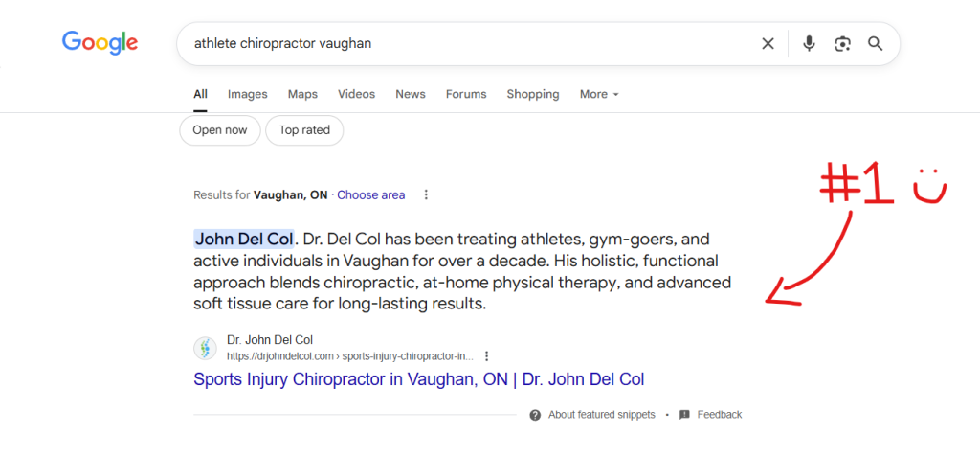The image size is (980, 457).
Task: Click the Choose area link
Action: coord(370,194)
